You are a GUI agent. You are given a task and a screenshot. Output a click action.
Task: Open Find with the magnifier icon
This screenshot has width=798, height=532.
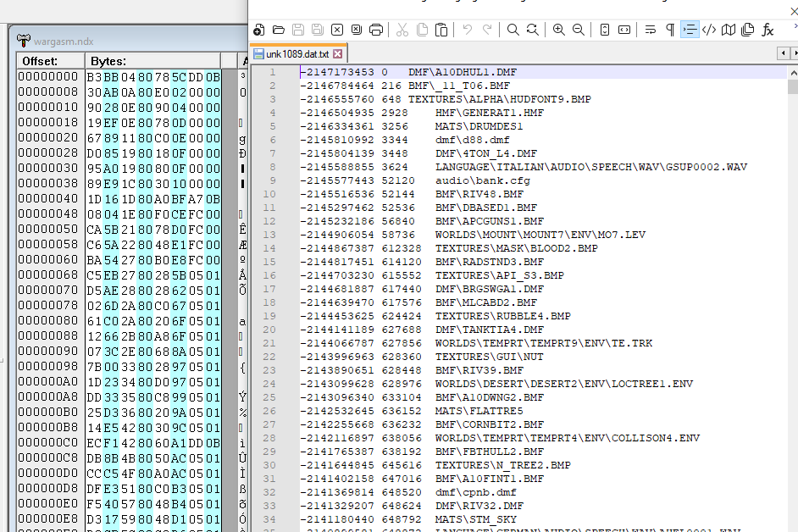coord(513,30)
